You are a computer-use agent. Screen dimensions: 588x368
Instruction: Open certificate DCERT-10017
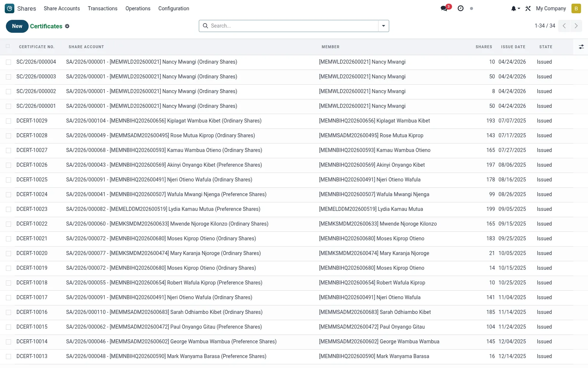click(32, 297)
